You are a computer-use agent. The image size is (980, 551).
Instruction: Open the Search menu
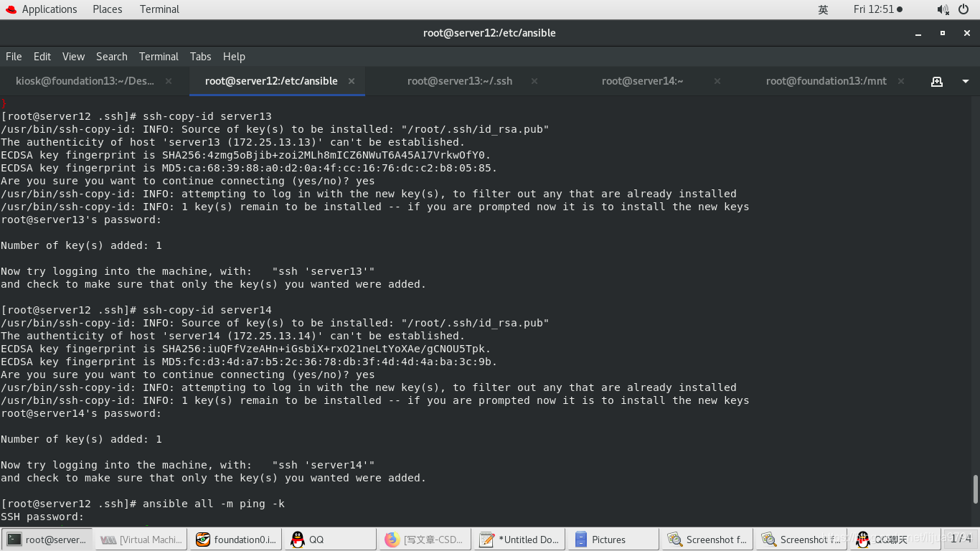point(112,57)
